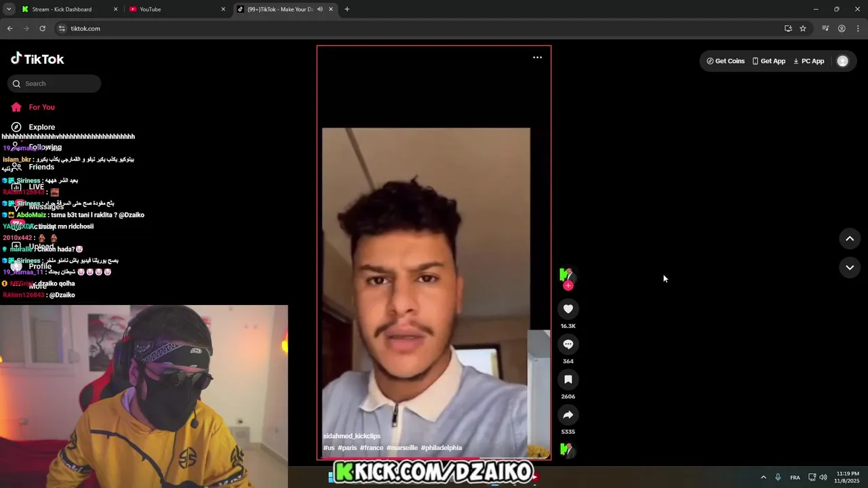The width and height of the screenshot is (868, 488).
Task: Open the install app icon in the address bar
Action: click(x=788, y=28)
